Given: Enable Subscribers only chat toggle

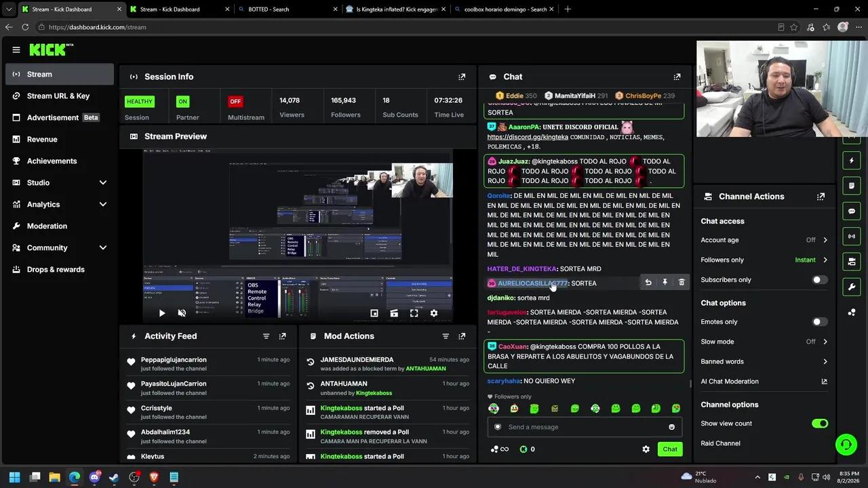Looking at the screenshot, I should click(820, 280).
